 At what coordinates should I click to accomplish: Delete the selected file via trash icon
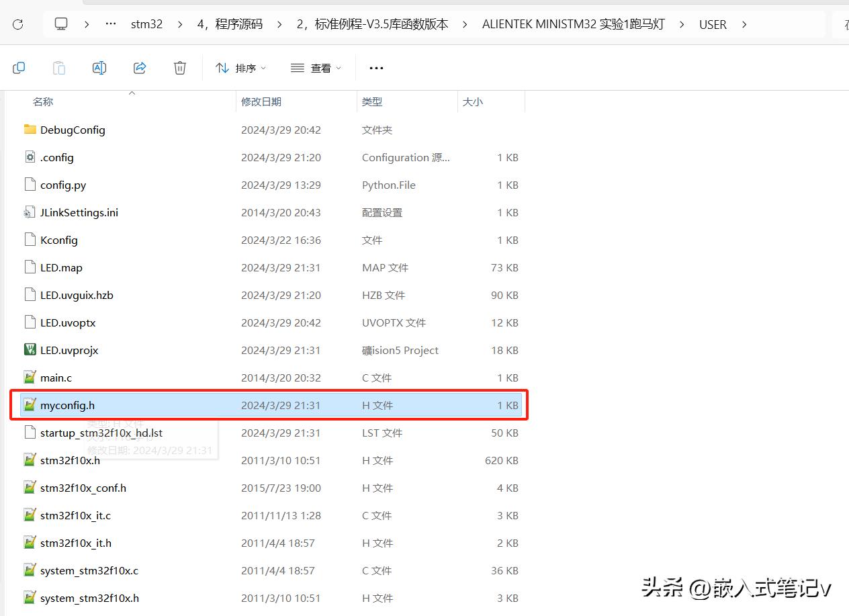[x=179, y=67]
